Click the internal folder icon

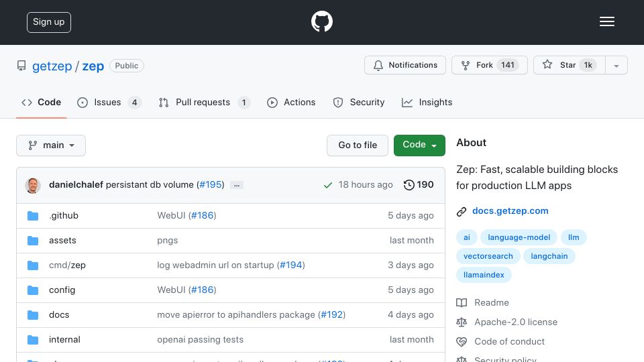33,340
